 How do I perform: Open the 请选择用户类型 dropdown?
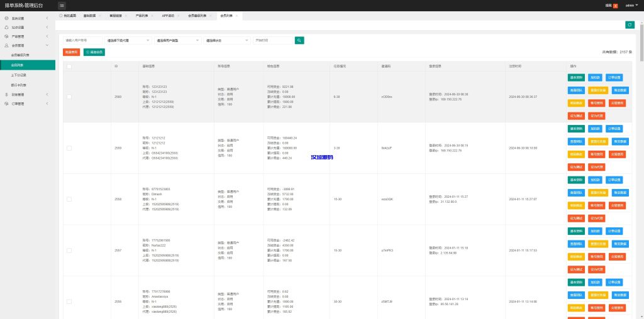177,40
